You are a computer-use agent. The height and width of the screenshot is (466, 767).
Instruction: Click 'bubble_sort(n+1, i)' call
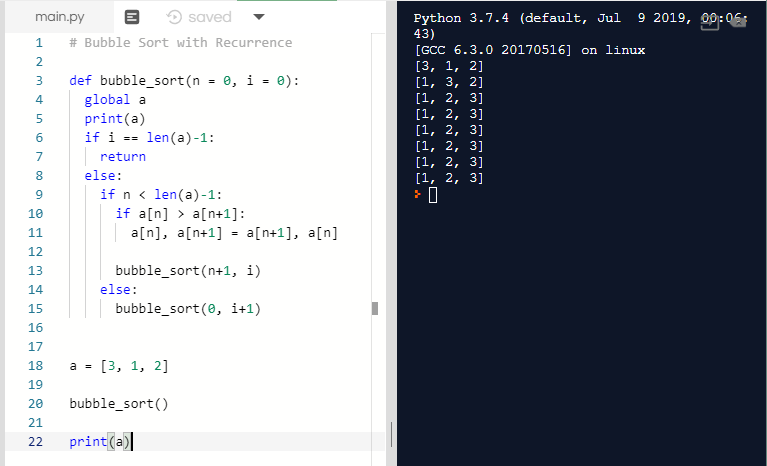[188, 270]
